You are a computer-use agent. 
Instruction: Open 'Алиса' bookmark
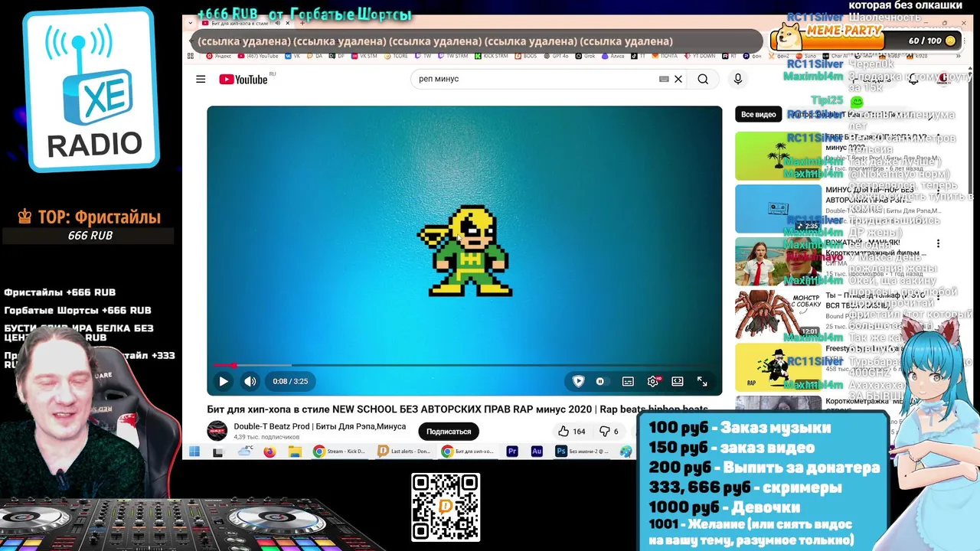[x=614, y=56]
